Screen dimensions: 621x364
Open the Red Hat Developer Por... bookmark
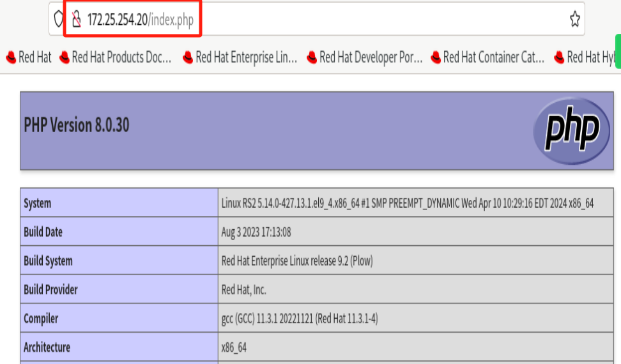point(365,57)
